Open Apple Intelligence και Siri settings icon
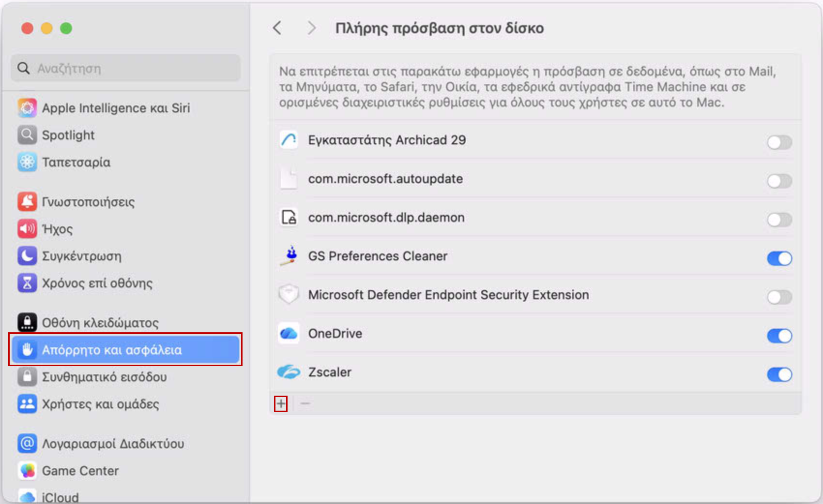The height and width of the screenshot is (504, 823). coord(27,108)
